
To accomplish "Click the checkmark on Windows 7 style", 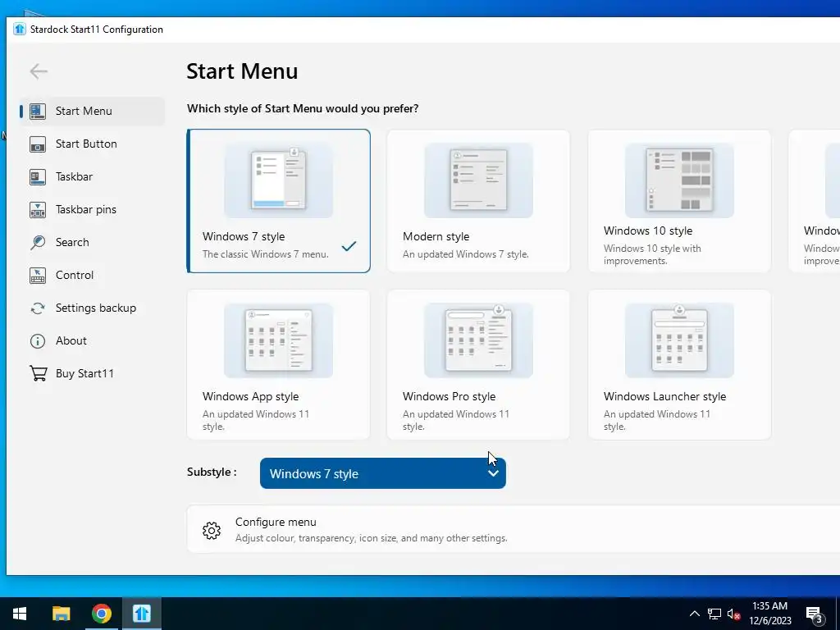I will (x=349, y=246).
